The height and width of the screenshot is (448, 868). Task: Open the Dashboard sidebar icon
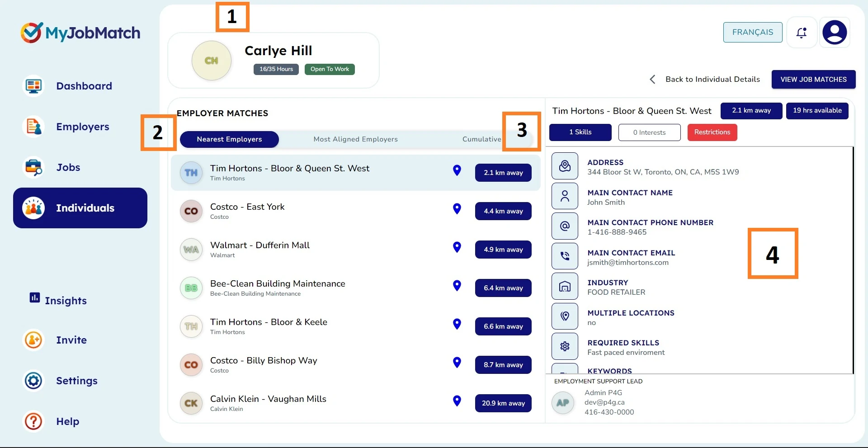33,86
